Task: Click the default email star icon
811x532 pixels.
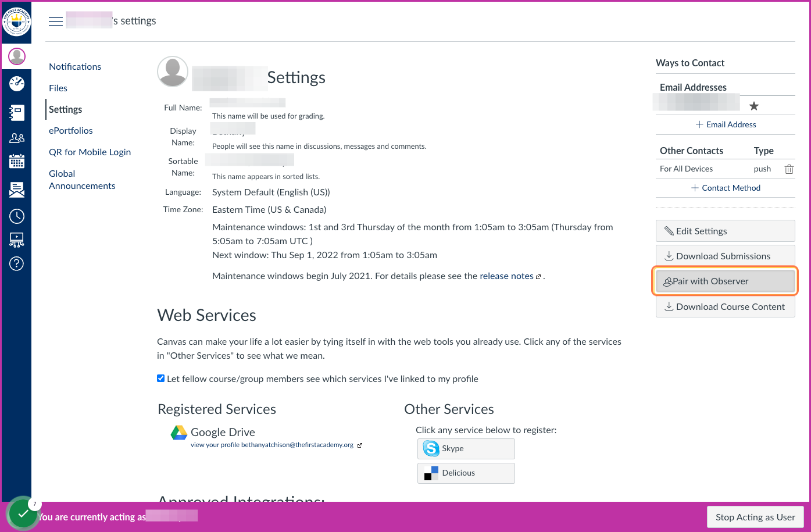Action: pos(754,106)
